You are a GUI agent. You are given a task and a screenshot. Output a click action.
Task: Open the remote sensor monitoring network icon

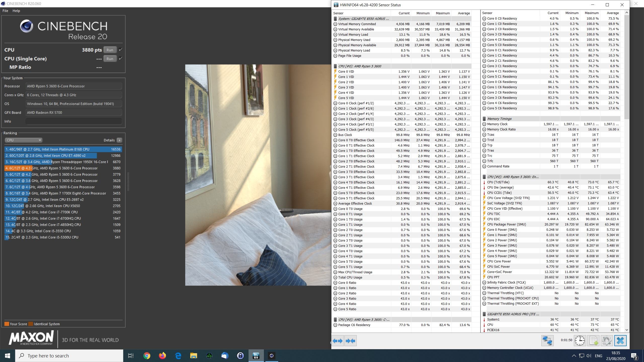click(547, 341)
